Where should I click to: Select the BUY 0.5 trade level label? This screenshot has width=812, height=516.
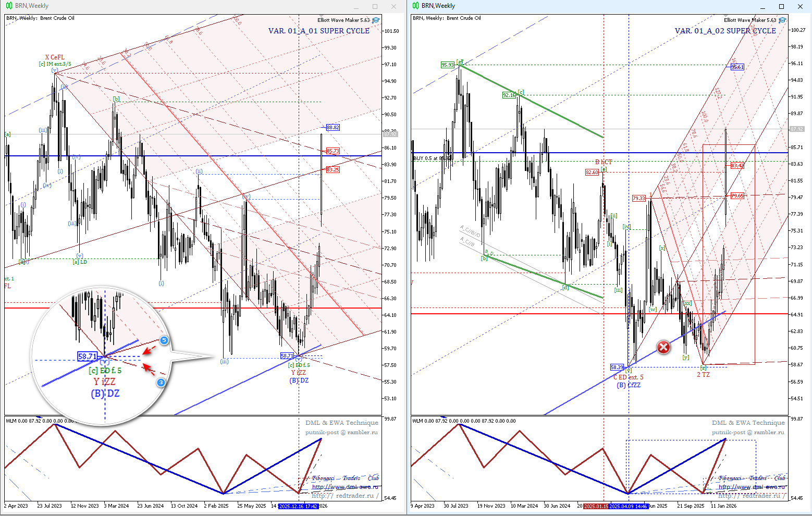point(432,158)
